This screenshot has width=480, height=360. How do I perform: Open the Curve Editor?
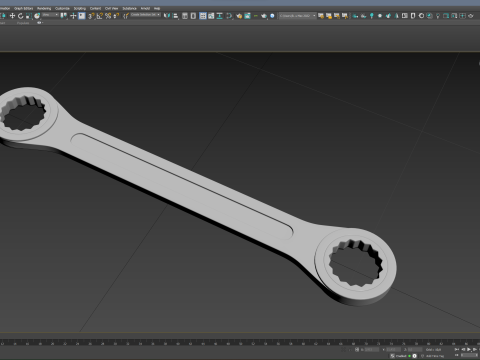[x=211, y=16]
